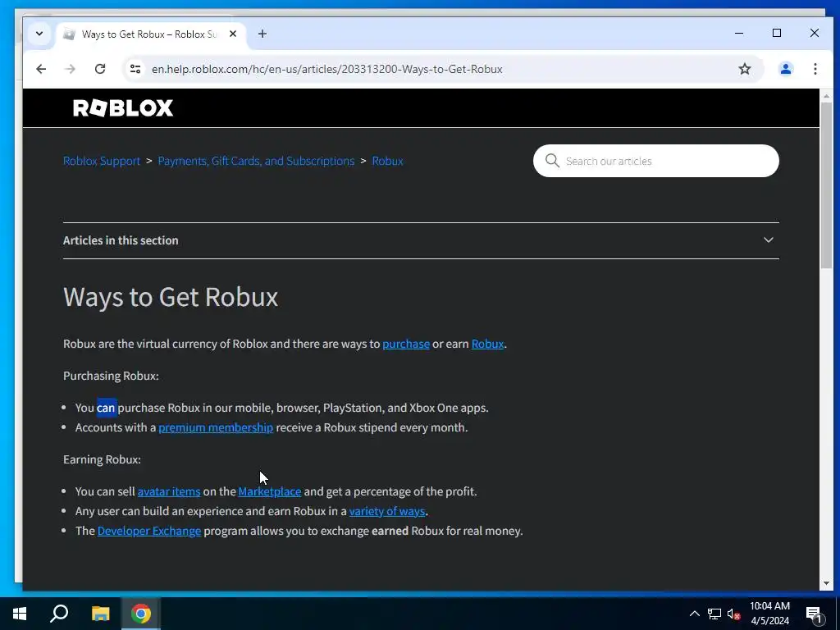Screen dimensions: 840x630
Task: Show hidden system tray icons
Action: pos(694,614)
